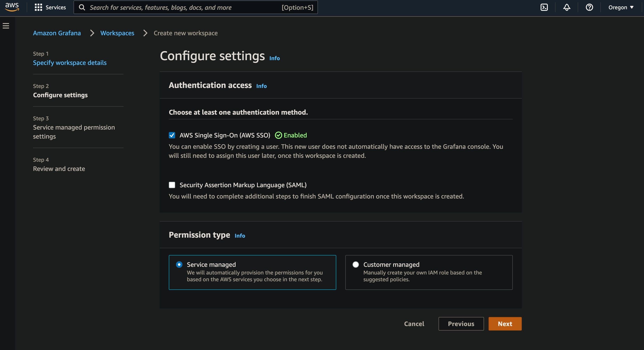Open Info link beside Permission type
The height and width of the screenshot is (350, 644).
(x=240, y=236)
